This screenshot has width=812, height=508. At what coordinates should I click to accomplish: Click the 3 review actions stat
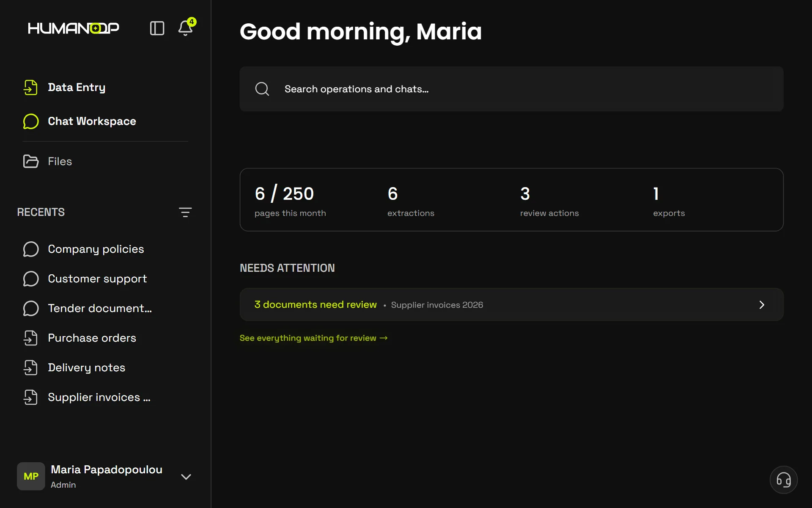[549, 201]
